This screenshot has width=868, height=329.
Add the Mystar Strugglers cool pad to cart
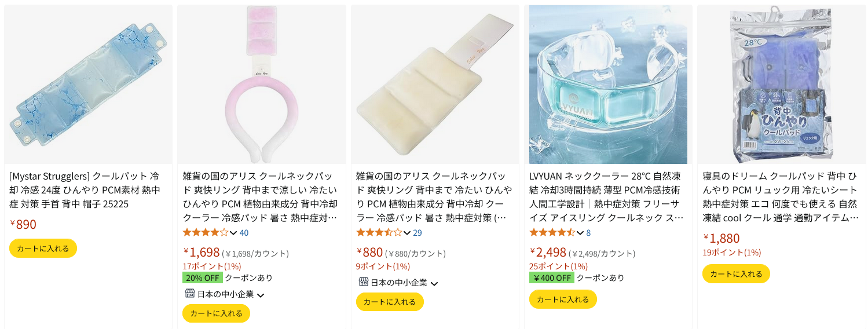pyautogui.click(x=43, y=248)
